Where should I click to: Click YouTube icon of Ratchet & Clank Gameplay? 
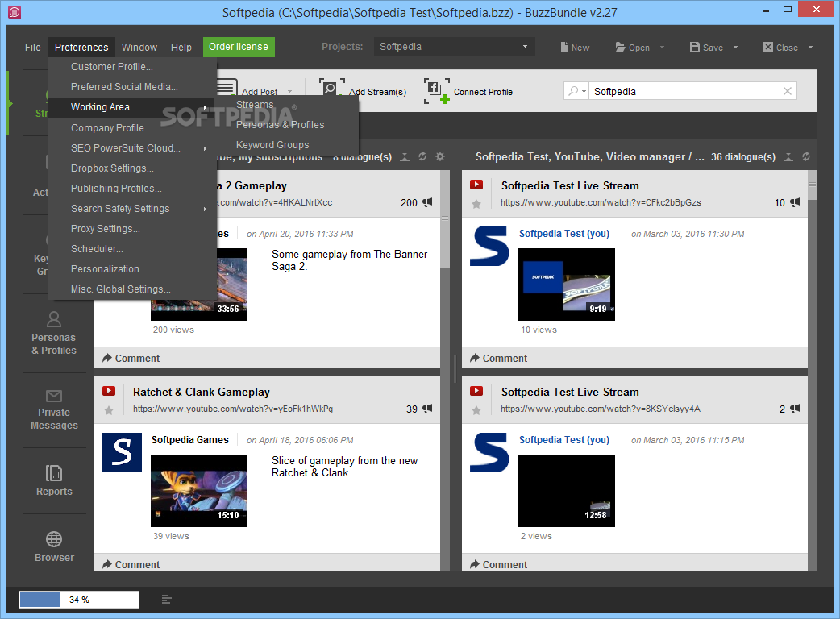pyautogui.click(x=109, y=391)
